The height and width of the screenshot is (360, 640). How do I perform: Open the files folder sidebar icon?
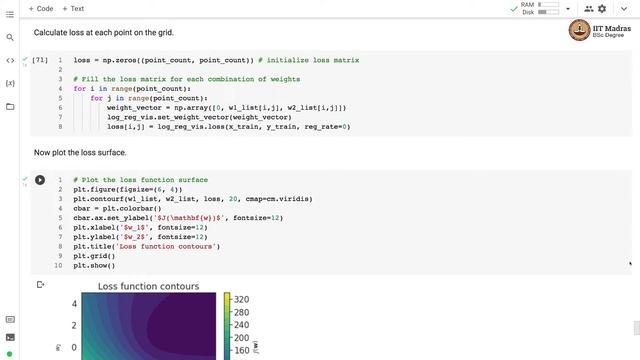pyautogui.click(x=10, y=107)
